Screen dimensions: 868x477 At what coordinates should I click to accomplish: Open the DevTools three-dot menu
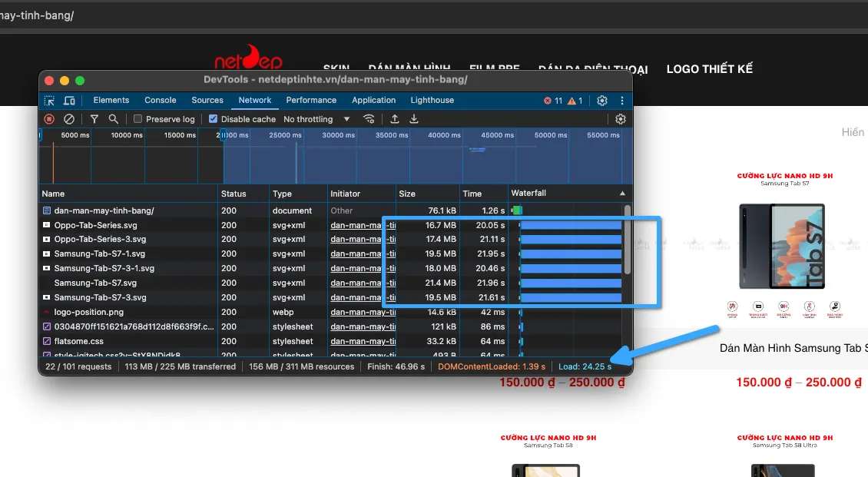point(621,101)
